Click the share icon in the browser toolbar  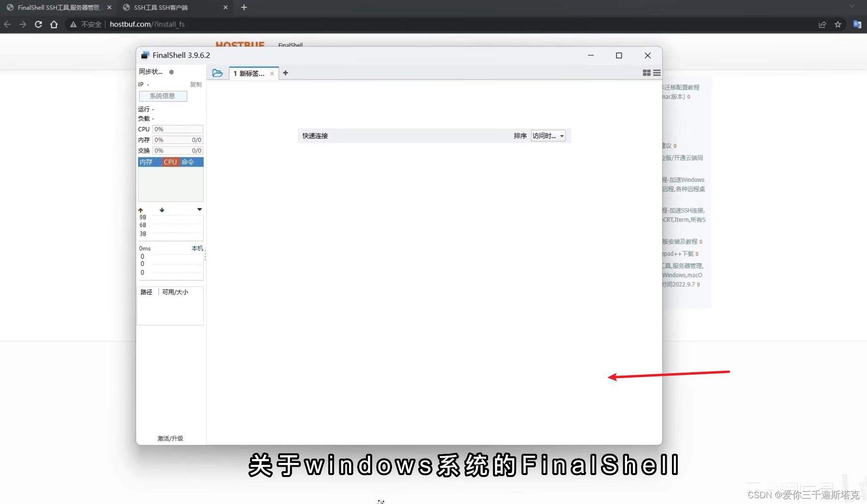click(822, 24)
